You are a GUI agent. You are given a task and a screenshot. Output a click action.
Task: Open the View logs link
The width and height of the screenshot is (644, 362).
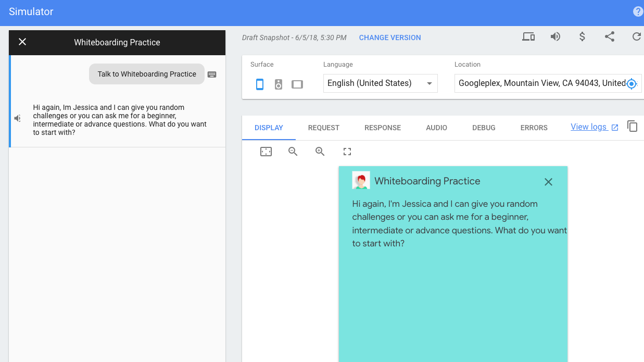[595, 127]
